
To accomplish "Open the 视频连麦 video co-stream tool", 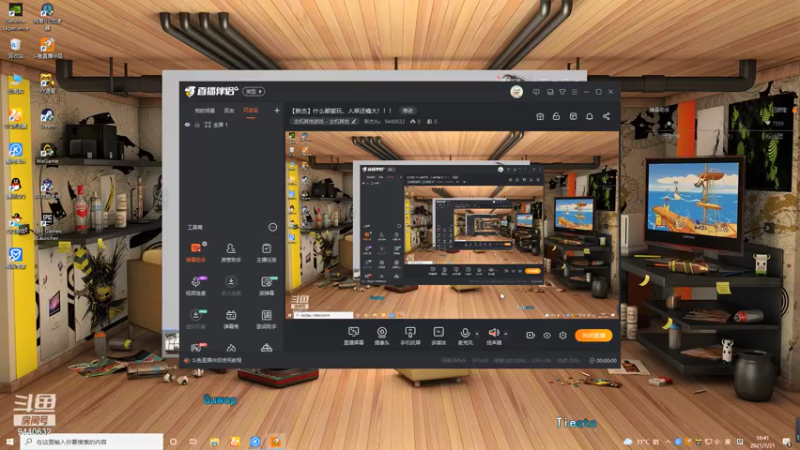I will pos(195,286).
